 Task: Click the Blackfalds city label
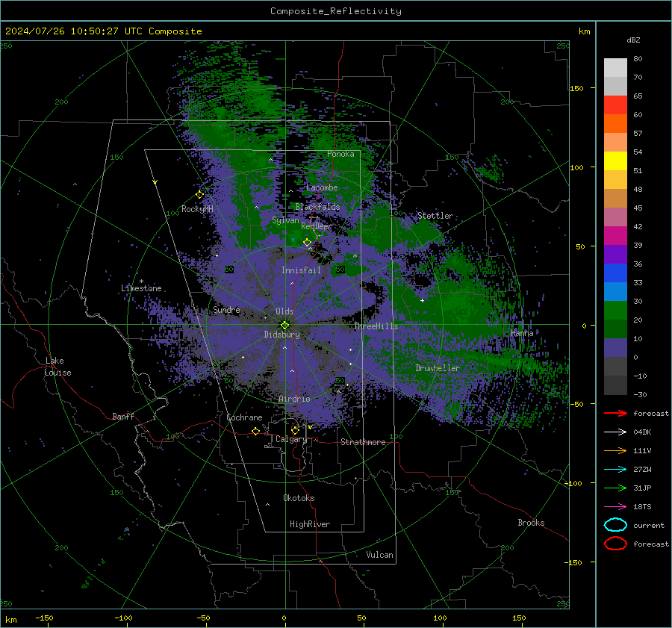point(317,207)
